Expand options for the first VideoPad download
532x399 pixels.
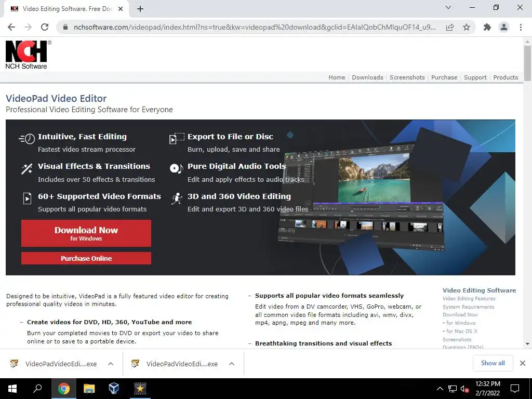[x=111, y=364]
